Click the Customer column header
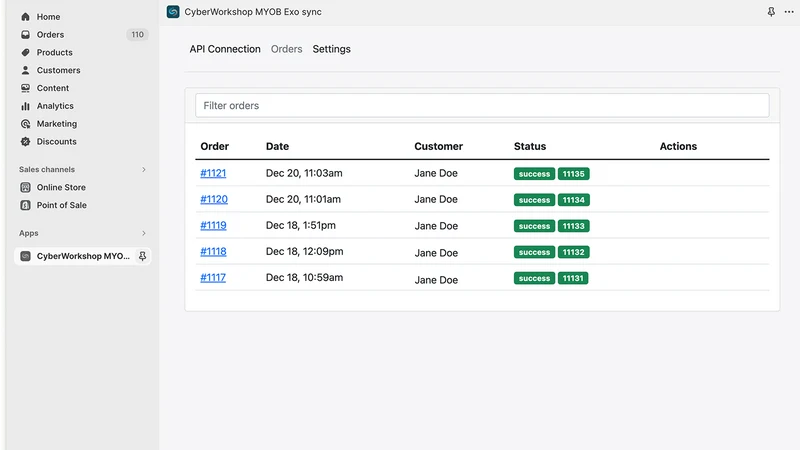Viewport: 800px width, 450px height. pyautogui.click(x=438, y=146)
